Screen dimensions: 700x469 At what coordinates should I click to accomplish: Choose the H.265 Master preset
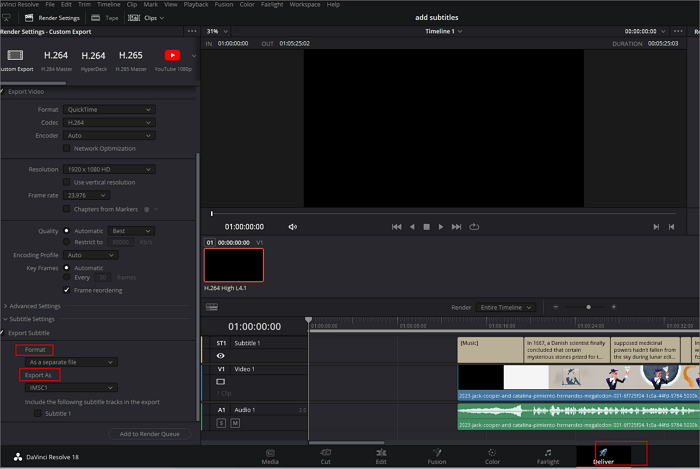(131, 60)
